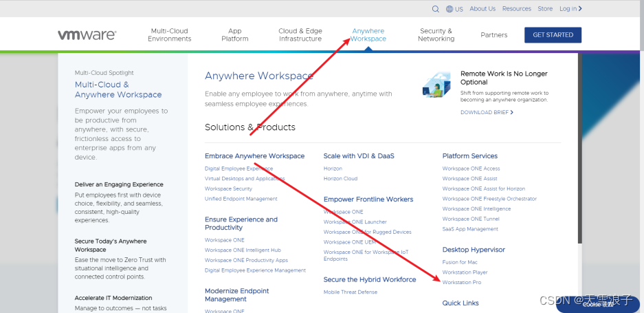Click DOWNLOAD BRIEF link
The height and width of the screenshot is (313, 644).
click(x=487, y=112)
